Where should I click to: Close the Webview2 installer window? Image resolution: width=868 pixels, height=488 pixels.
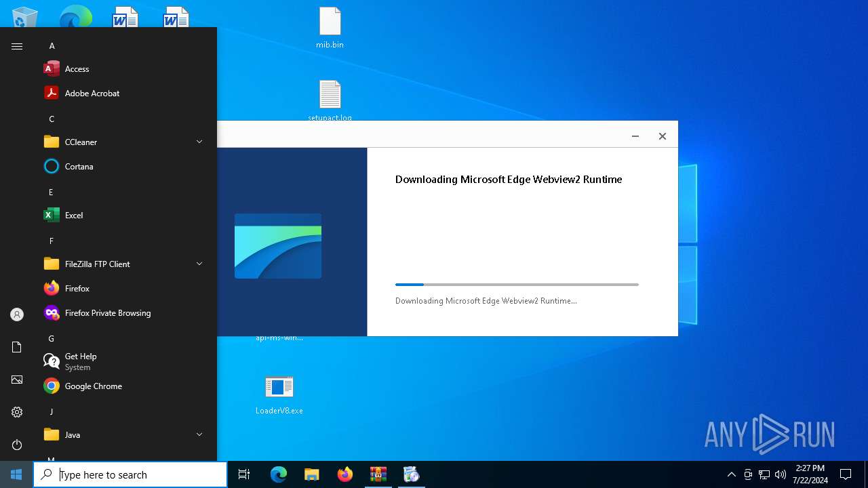(x=663, y=136)
